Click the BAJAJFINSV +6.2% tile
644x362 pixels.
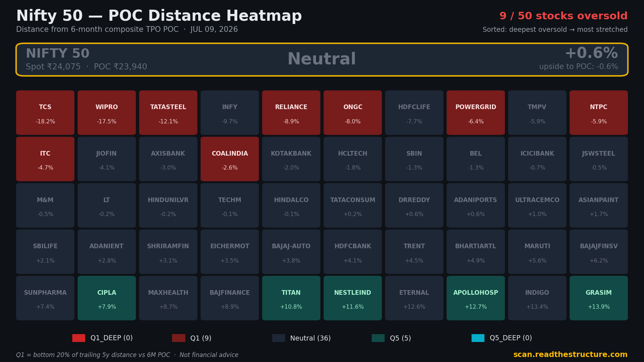click(x=599, y=252)
